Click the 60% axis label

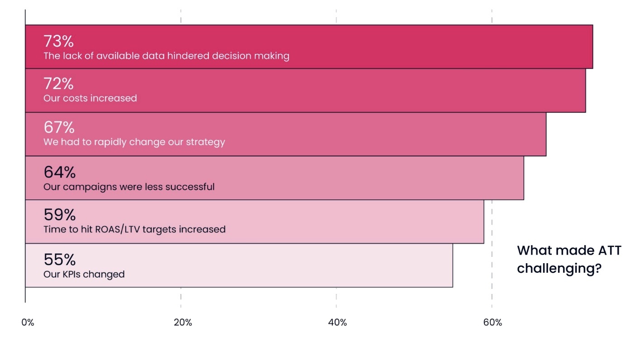(x=492, y=322)
